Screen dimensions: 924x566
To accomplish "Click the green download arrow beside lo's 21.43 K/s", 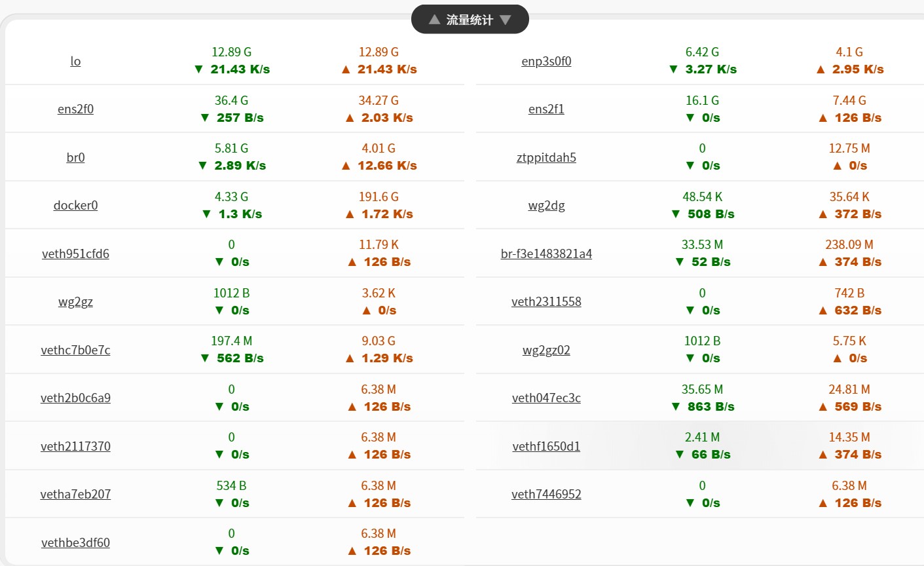I will point(198,69).
